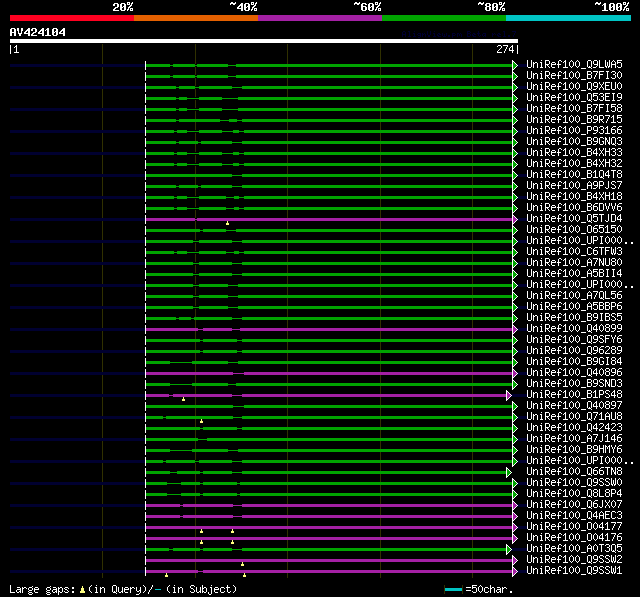Viewport: 640px width, 597px height.
Task: Click the arrowhead ending the A0T3Q5 alignment
Action: (509, 550)
